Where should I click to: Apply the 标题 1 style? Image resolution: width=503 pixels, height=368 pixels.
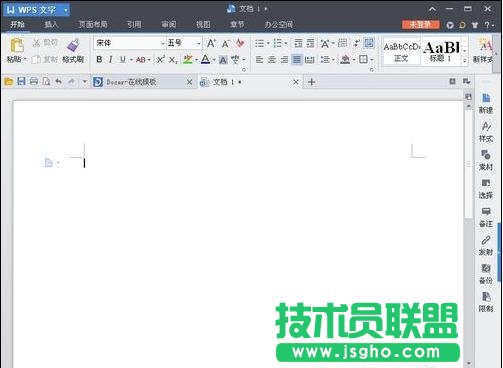[441, 52]
